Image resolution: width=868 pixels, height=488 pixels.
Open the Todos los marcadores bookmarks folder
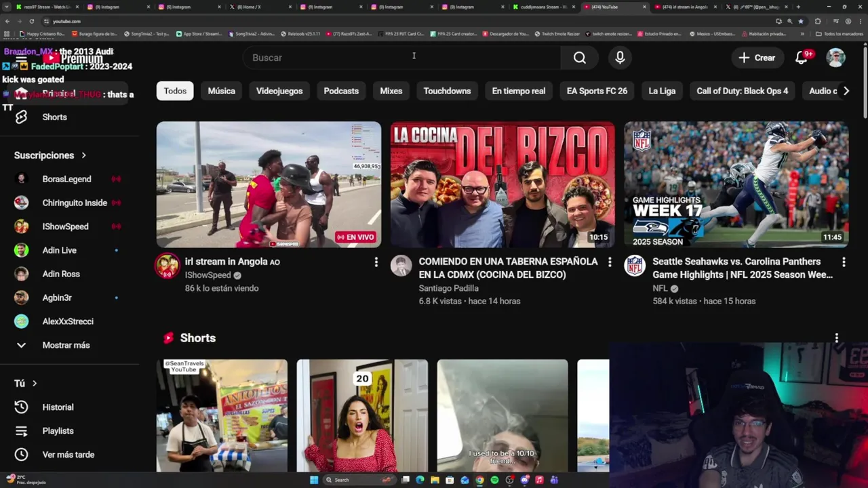(840, 33)
